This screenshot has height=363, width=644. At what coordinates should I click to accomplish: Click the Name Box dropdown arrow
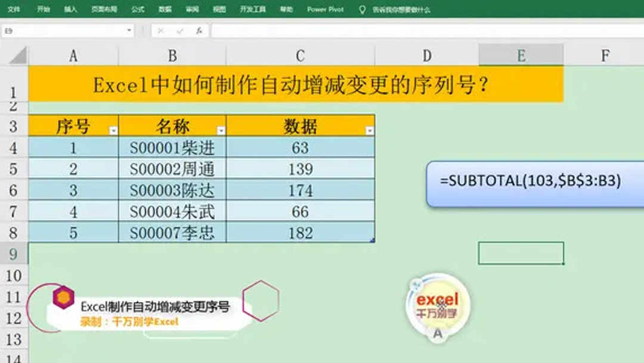[128, 29]
